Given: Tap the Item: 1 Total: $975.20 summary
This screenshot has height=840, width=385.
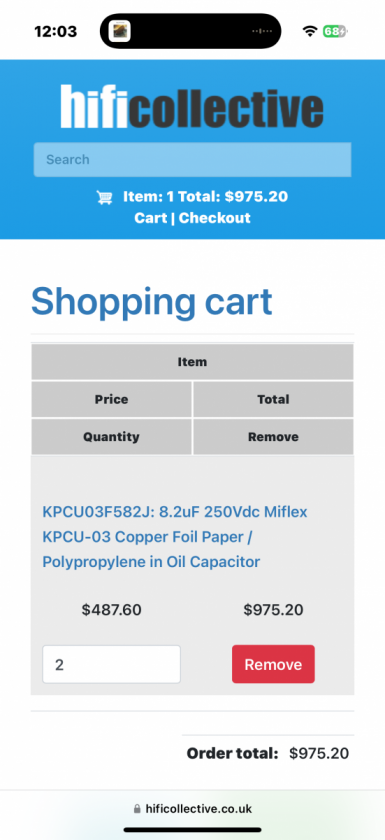Looking at the screenshot, I should coord(206,197).
